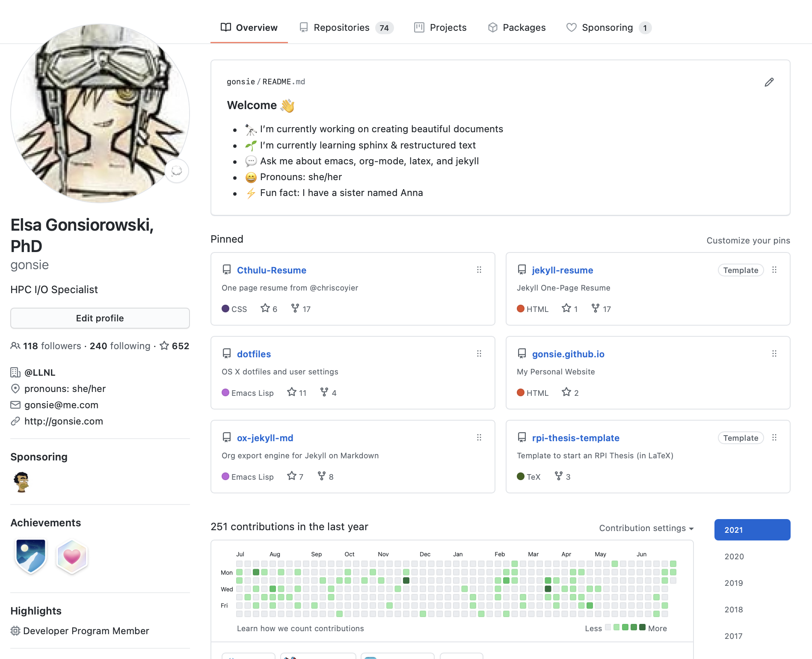
Task: Click the Developer Program Member chip icon
Action: coord(15,631)
